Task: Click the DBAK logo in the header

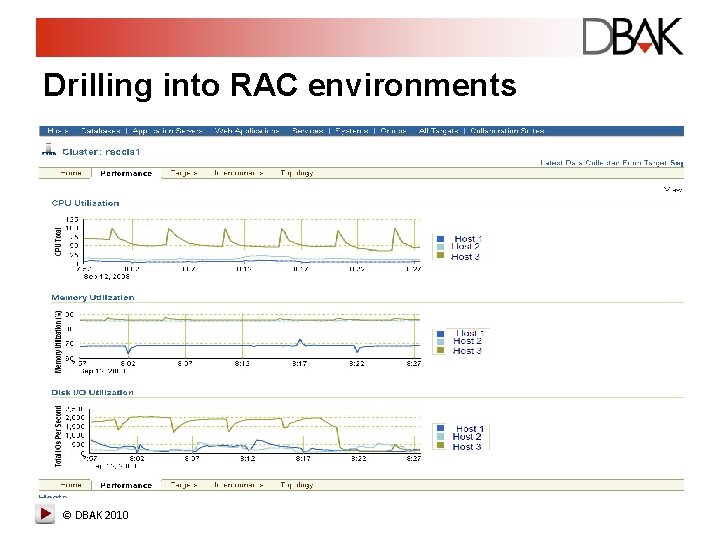Action: [633, 36]
